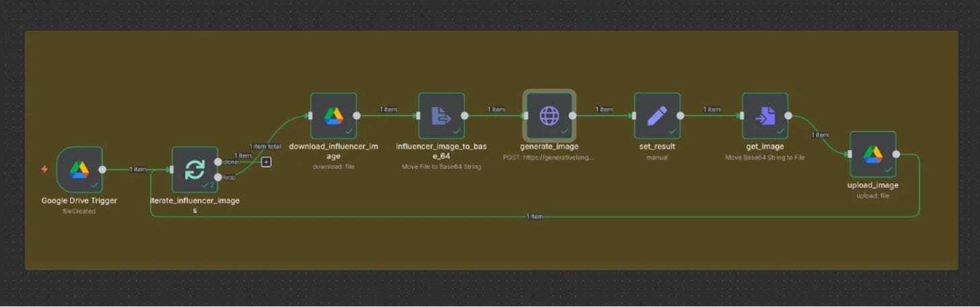980x307 pixels.
Task: Click the 'manual' subtitle under set_result
Action: click(657, 157)
